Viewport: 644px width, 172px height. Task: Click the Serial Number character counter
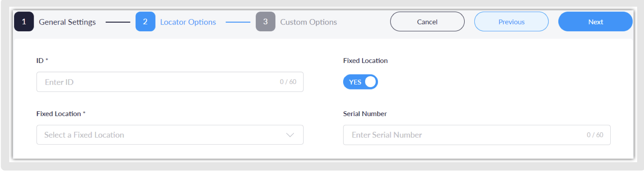595,135
